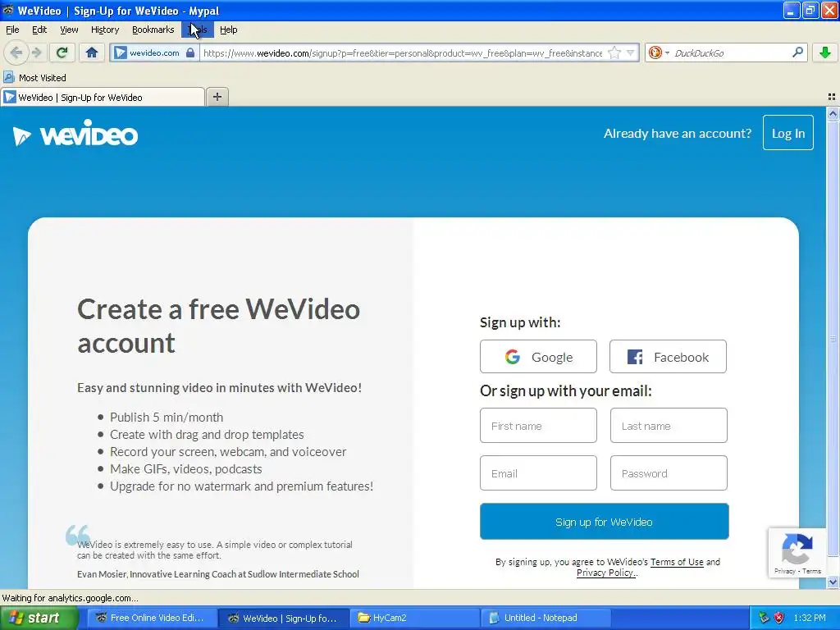Click the red shield system tray icon
The height and width of the screenshot is (630, 840).
click(779, 618)
